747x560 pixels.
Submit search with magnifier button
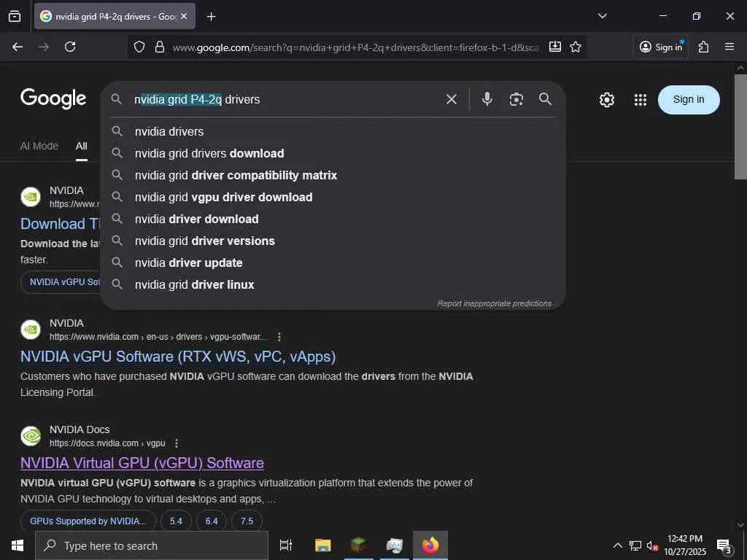(545, 99)
